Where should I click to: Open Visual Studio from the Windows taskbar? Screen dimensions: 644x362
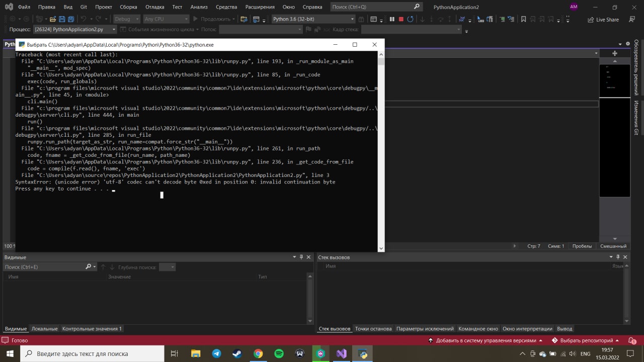(342, 353)
